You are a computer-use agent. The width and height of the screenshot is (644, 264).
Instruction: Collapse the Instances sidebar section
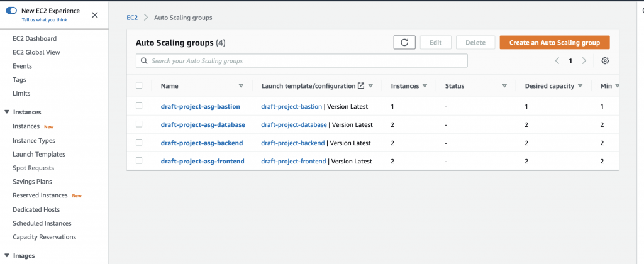6,112
